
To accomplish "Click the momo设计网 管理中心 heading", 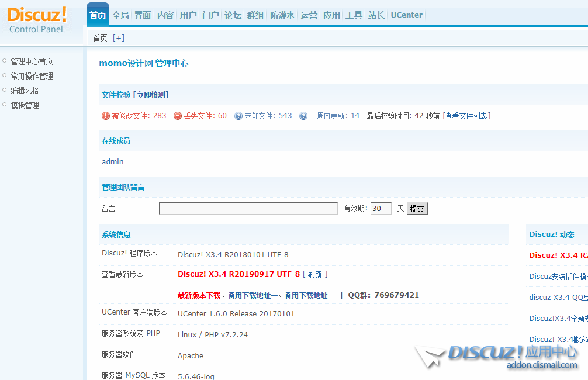I will click(144, 63).
